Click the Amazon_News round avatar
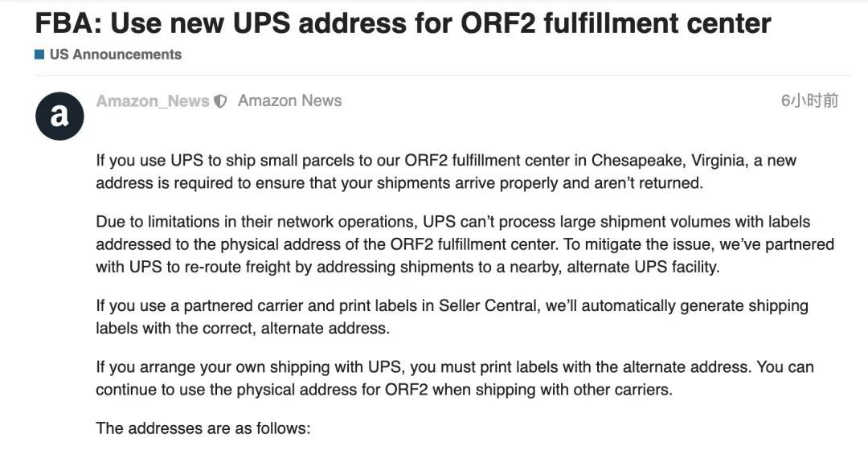This screenshot has height=450, width=868. click(x=59, y=117)
